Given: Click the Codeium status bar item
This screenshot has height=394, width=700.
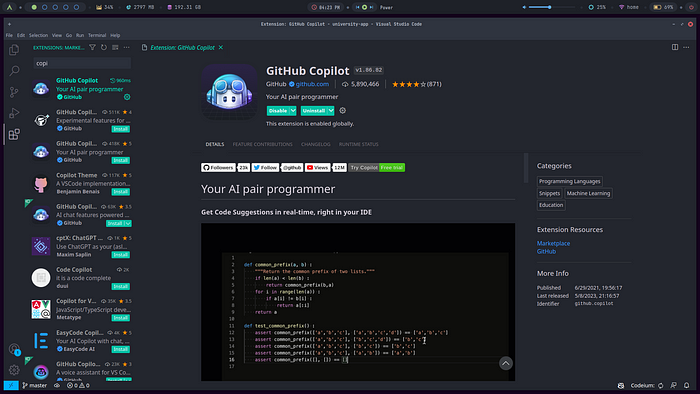Looking at the screenshot, I should point(647,385).
